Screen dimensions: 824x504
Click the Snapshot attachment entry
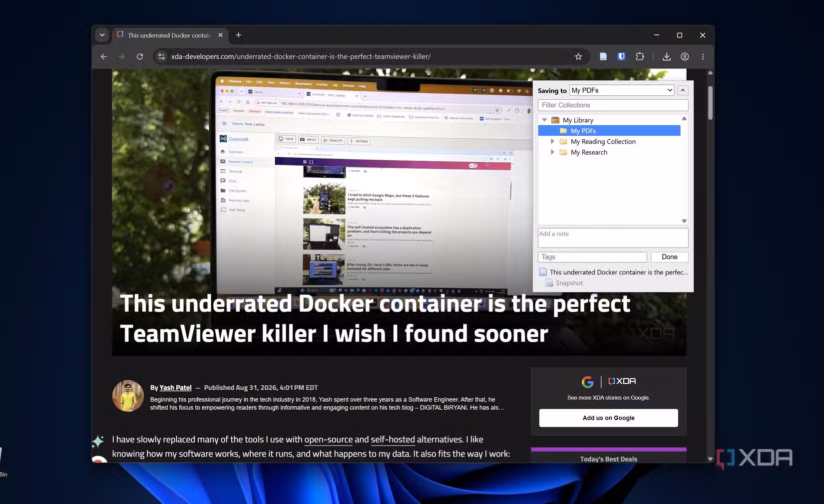point(564,283)
